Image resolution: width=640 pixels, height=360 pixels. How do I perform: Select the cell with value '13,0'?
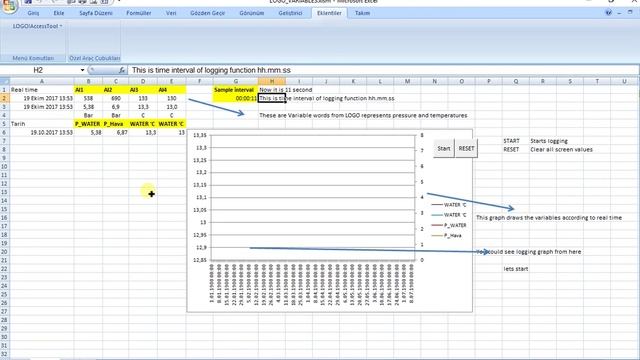171,107
